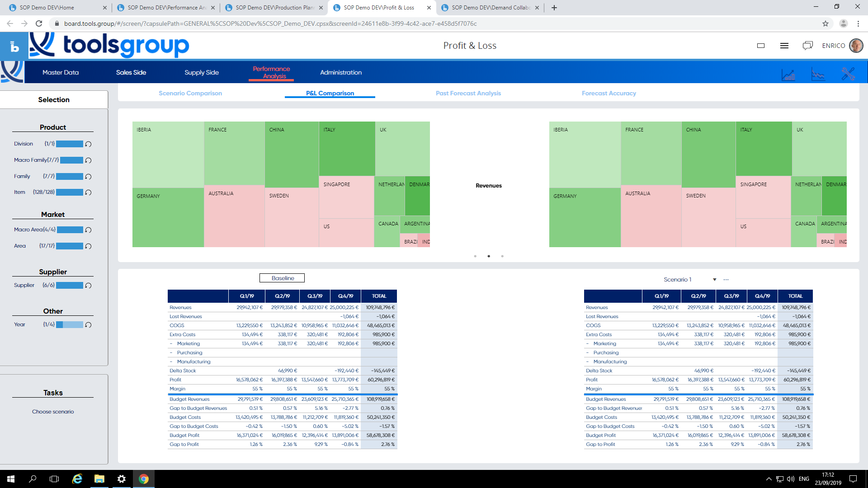Image resolution: width=868 pixels, height=488 pixels.
Task: Click the ToolsGroup logo
Action: click(x=108, y=45)
